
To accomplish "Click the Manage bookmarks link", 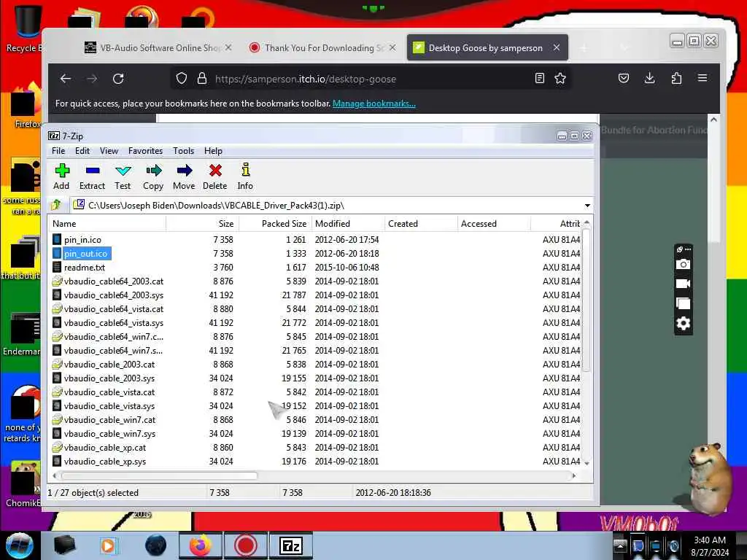I will tap(374, 104).
